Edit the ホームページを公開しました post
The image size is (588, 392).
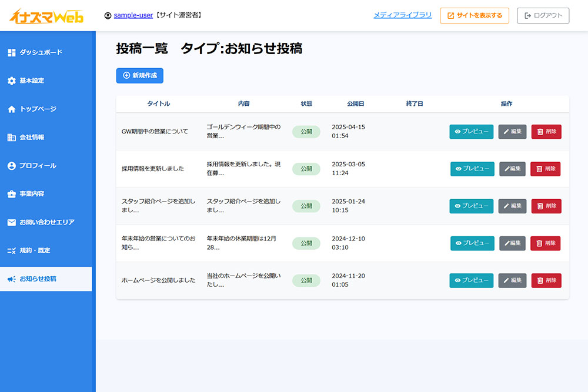click(x=512, y=280)
